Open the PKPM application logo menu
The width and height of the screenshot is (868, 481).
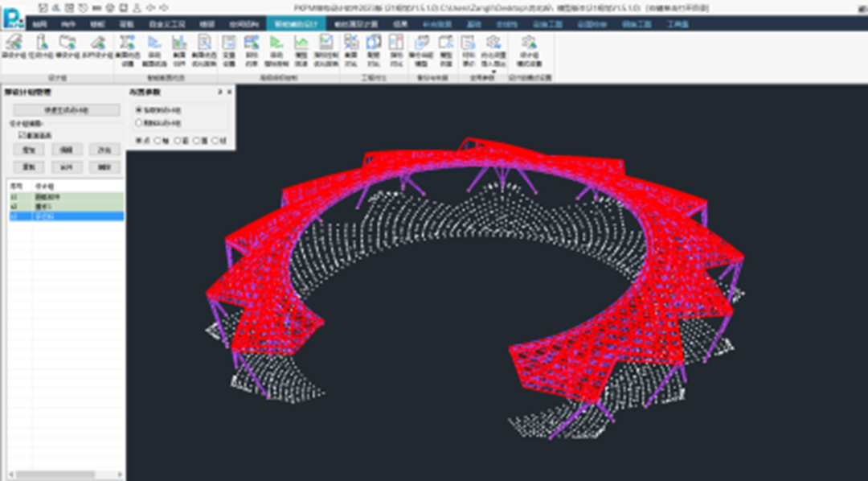13,15
